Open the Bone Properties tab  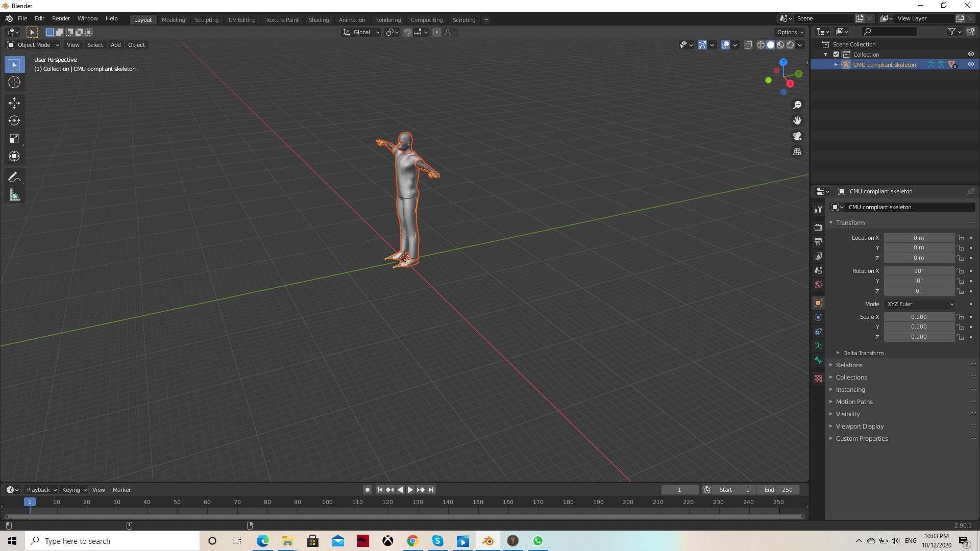pyautogui.click(x=818, y=361)
